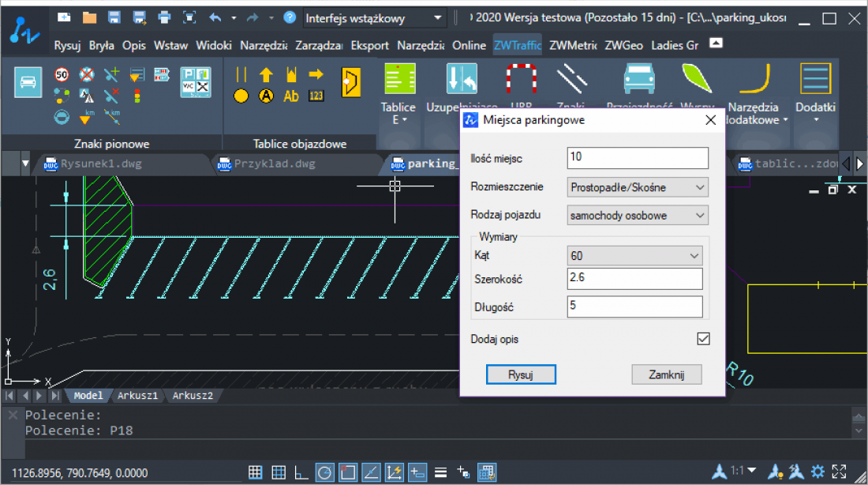Select the yellow right arrow detour icon
Screen dimensions: 868x485
point(316,74)
